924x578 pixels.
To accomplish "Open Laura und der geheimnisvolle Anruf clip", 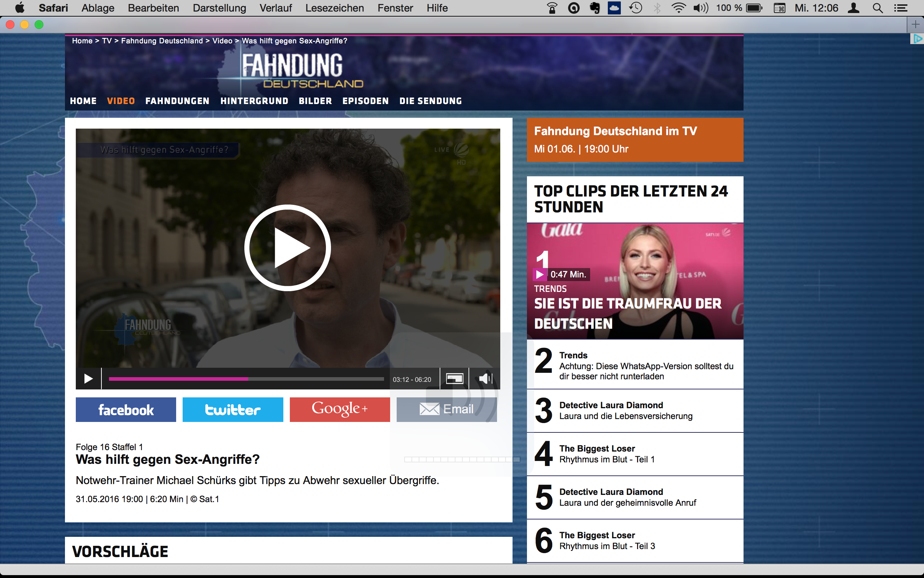I will [x=635, y=497].
